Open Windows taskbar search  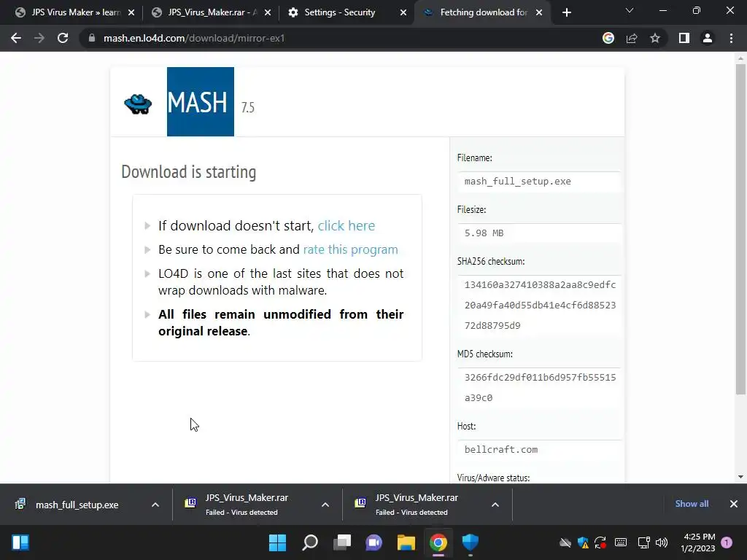click(x=309, y=542)
